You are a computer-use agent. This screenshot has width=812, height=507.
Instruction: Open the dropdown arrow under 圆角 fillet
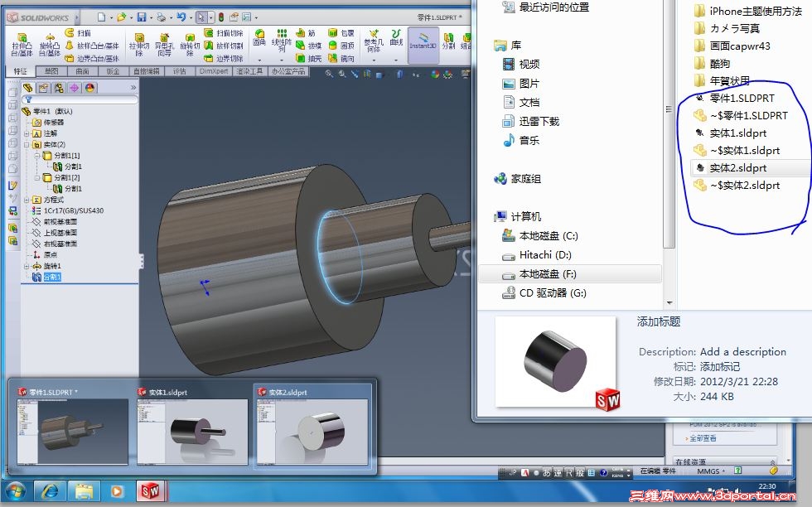tap(259, 60)
